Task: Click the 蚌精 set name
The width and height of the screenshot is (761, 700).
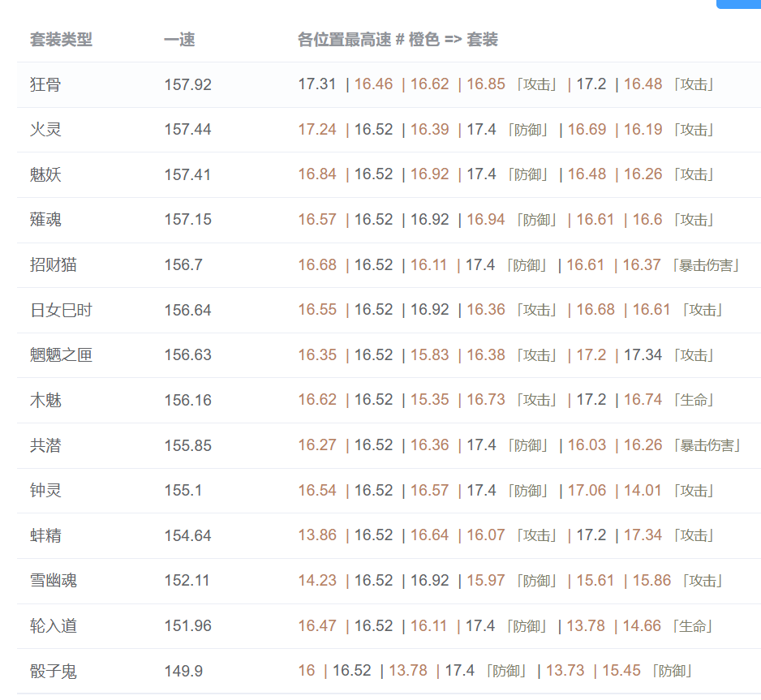Action: 45,535
